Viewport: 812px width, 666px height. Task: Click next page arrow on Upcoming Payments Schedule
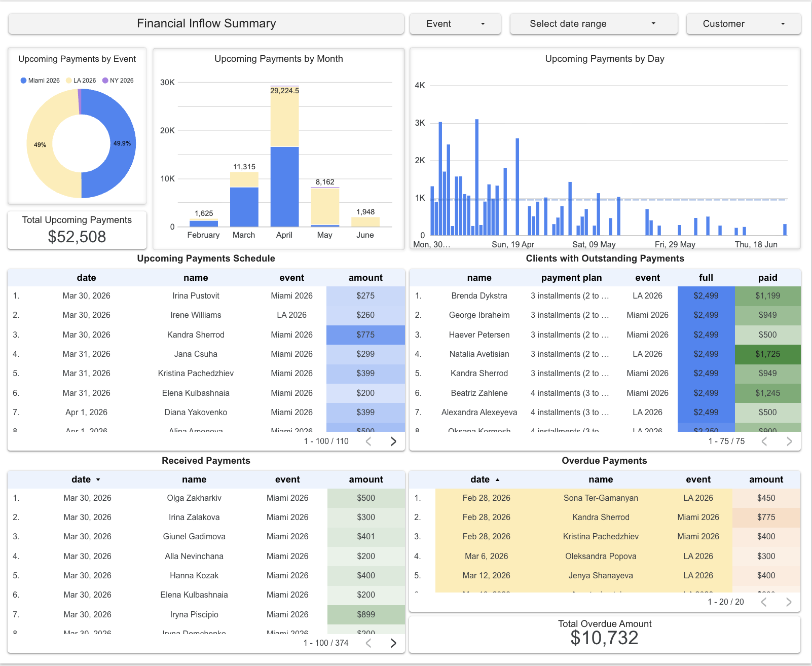click(x=393, y=441)
